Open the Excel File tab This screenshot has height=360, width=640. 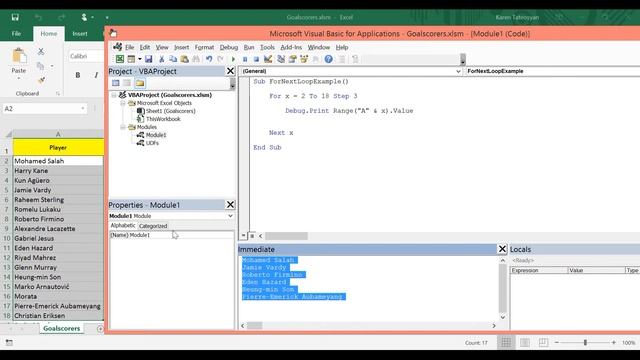(x=16, y=33)
